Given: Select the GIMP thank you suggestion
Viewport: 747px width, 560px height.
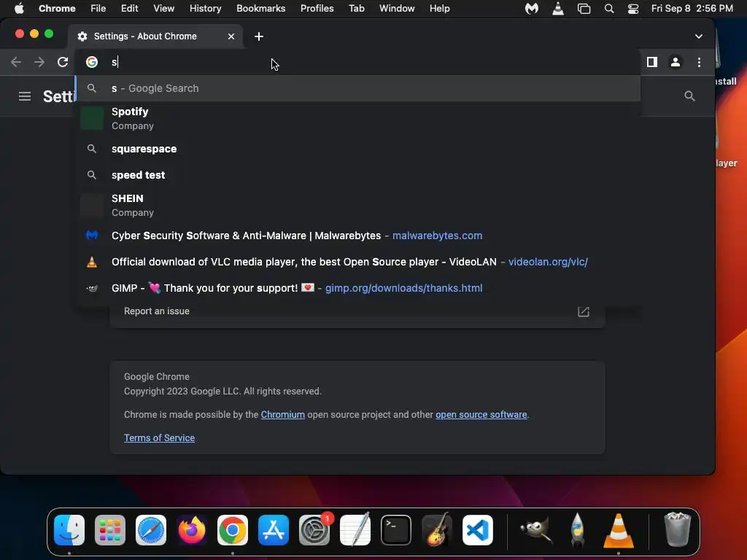Looking at the screenshot, I should (357, 288).
